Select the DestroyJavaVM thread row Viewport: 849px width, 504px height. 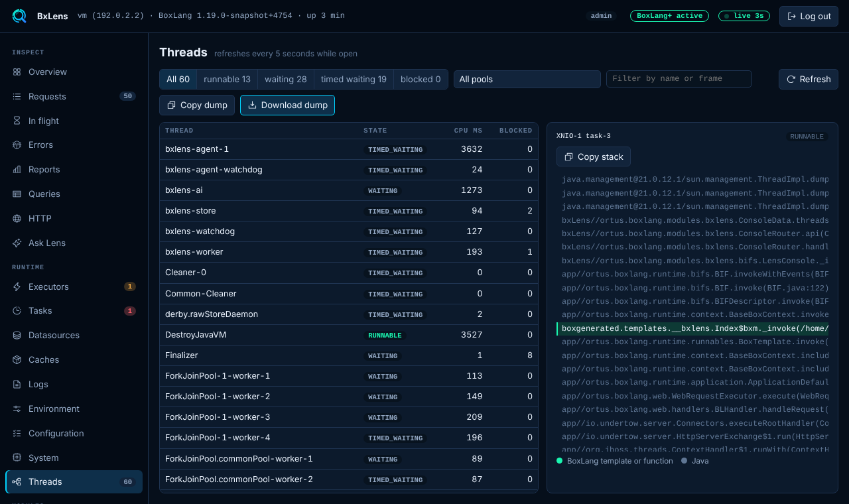349,335
